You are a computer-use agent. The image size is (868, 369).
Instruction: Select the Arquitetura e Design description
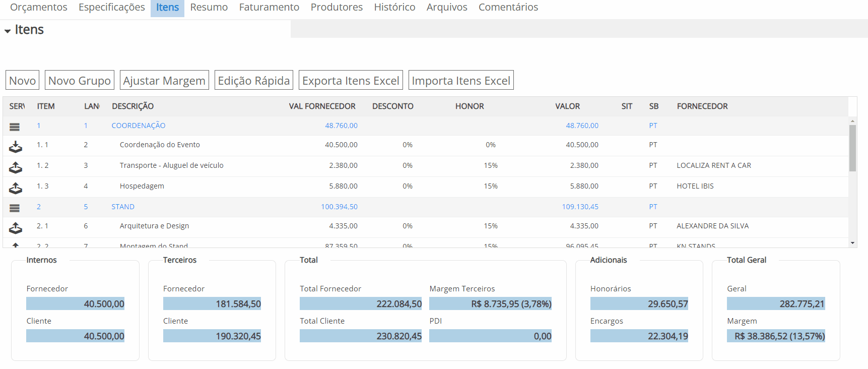click(x=154, y=226)
